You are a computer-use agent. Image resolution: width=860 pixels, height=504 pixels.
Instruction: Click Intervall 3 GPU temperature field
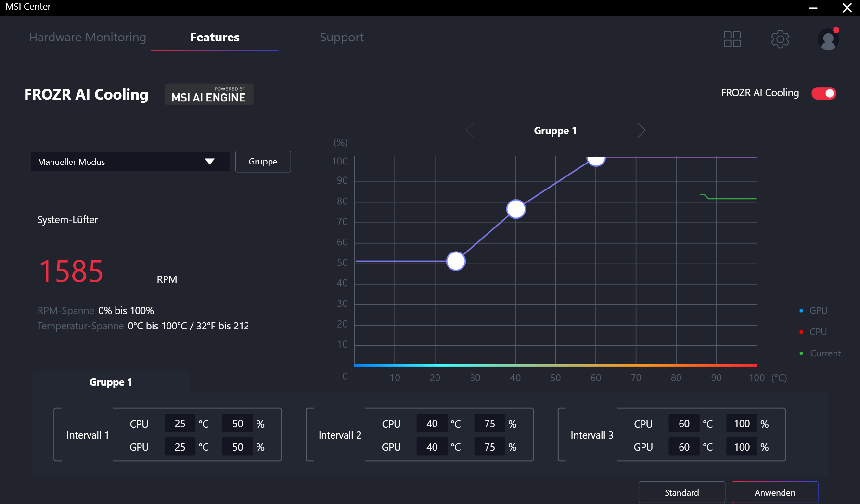684,447
